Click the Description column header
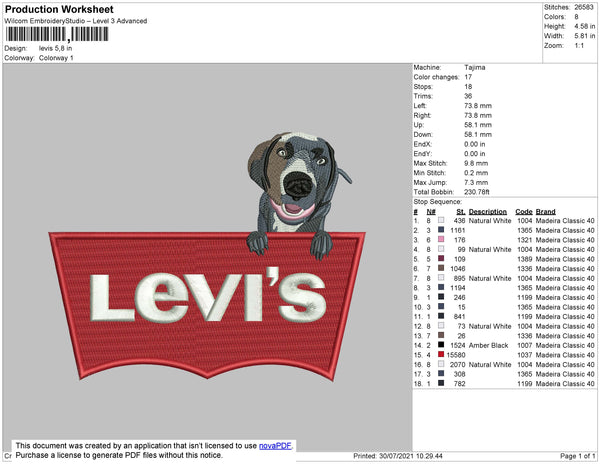600x464 pixels. tap(488, 212)
